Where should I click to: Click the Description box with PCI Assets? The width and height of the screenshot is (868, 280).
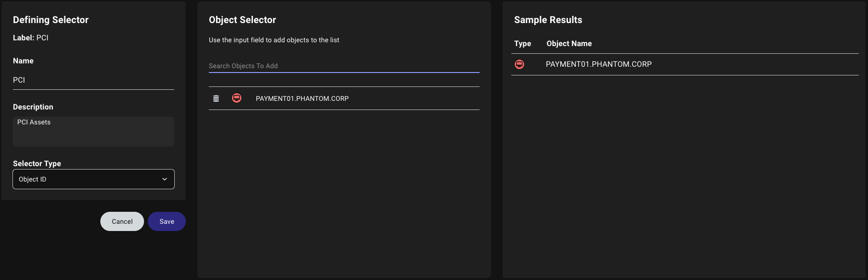tap(93, 131)
